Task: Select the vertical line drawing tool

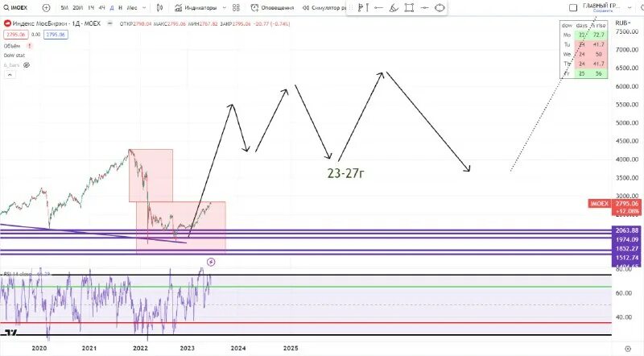Action: [367, 8]
